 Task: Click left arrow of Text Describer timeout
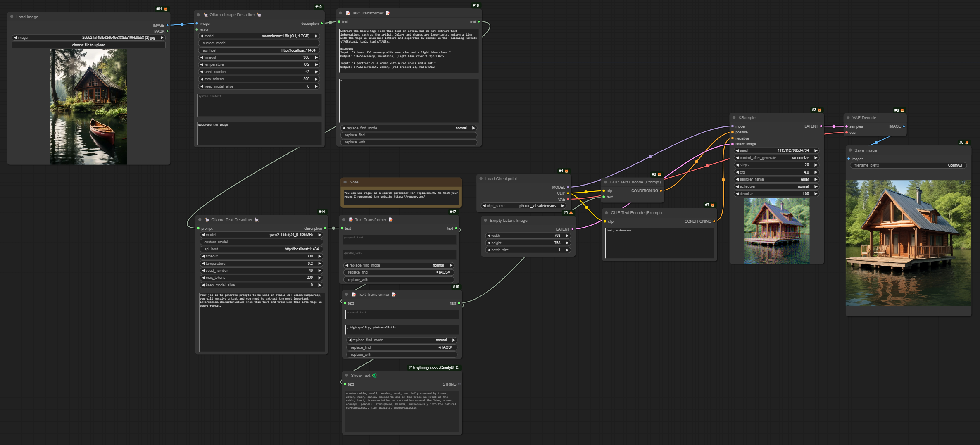pos(203,256)
